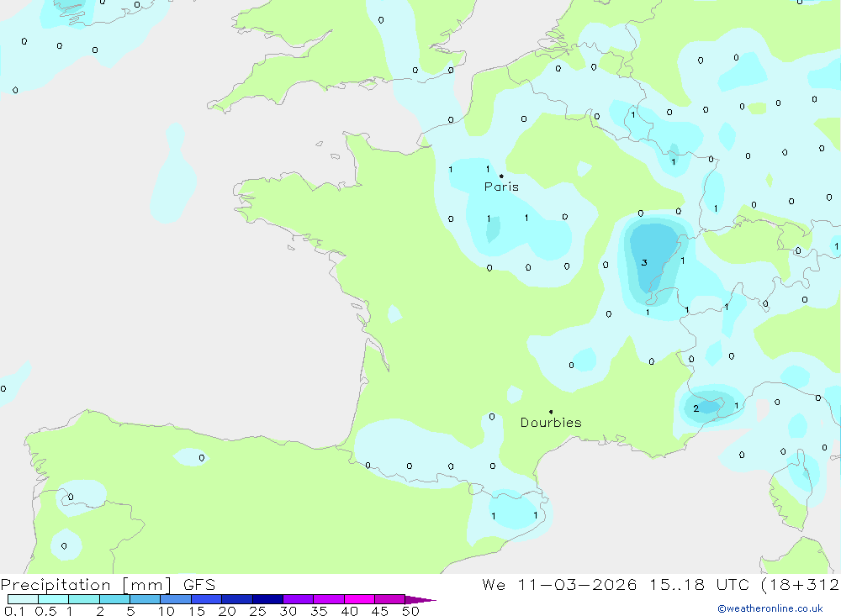Select the black dot marking Paris
The image size is (841, 616).
(x=501, y=176)
